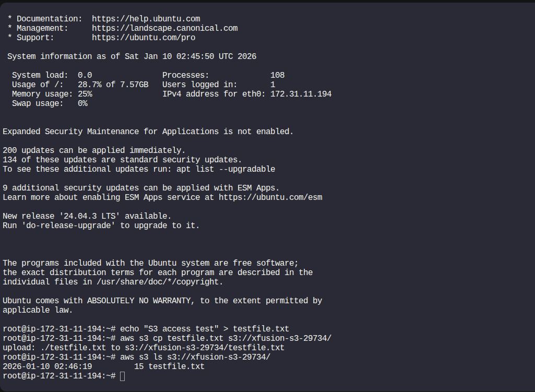Click the System load 0.0 value
The height and width of the screenshot is (392, 535).
click(x=85, y=75)
